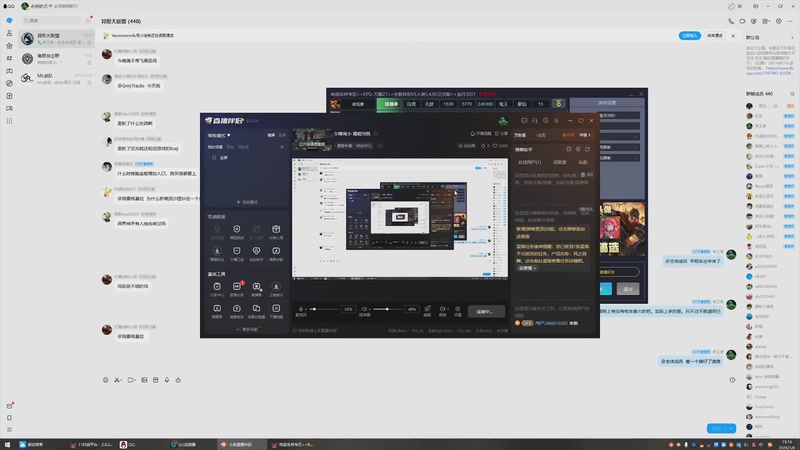The image size is (800, 450).
Task: Mute the 麦克风 microphone icon in 直播伴侣
Action: pos(301,309)
